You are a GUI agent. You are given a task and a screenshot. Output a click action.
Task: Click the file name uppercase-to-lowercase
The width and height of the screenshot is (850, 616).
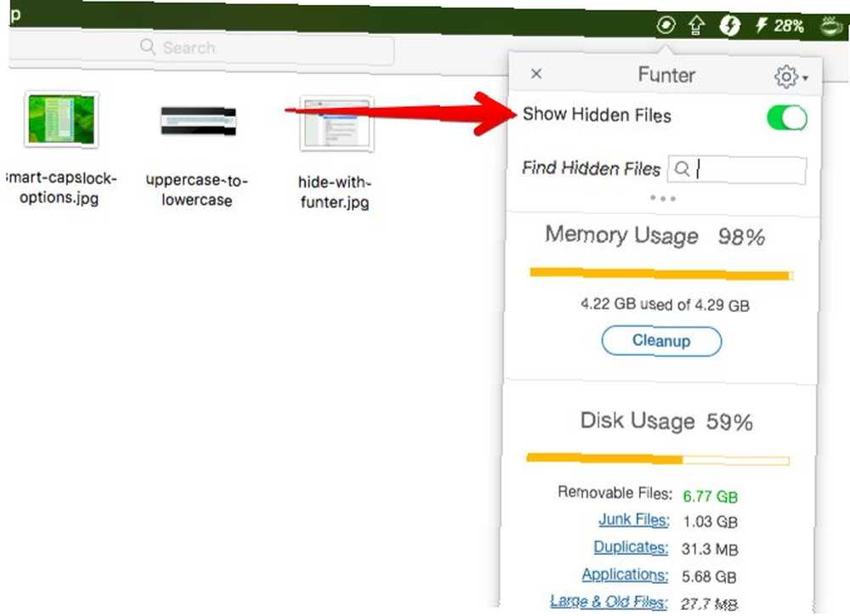pos(197,190)
